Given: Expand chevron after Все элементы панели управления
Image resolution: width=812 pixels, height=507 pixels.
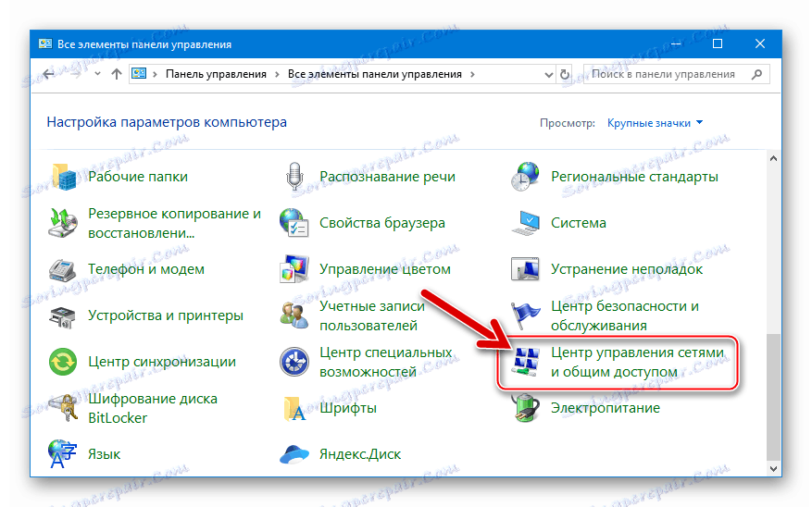Looking at the screenshot, I should pyautogui.click(x=472, y=75).
